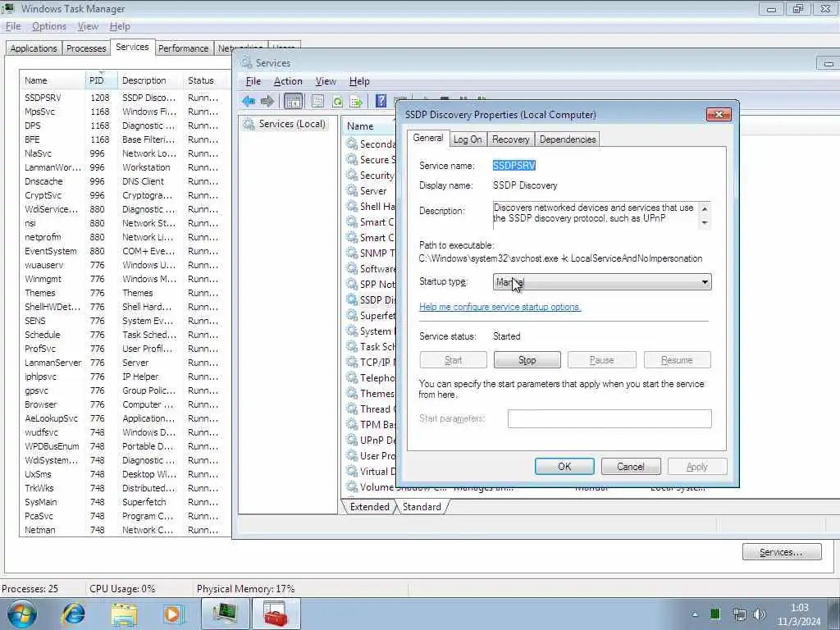The width and height of the screenshot is (840, 630).
Task: Click the gear icon beside TPM Ba service
Action: pos(352,424)
